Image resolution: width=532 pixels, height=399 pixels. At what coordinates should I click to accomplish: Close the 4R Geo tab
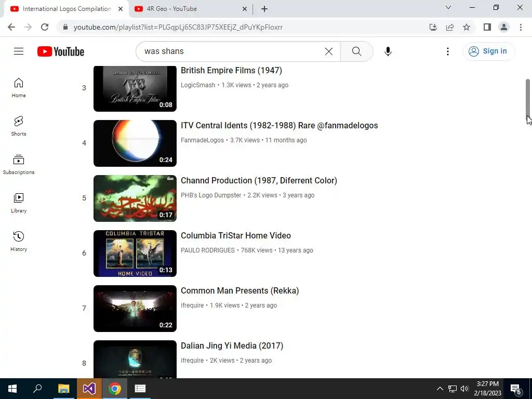tap(245, 9)
